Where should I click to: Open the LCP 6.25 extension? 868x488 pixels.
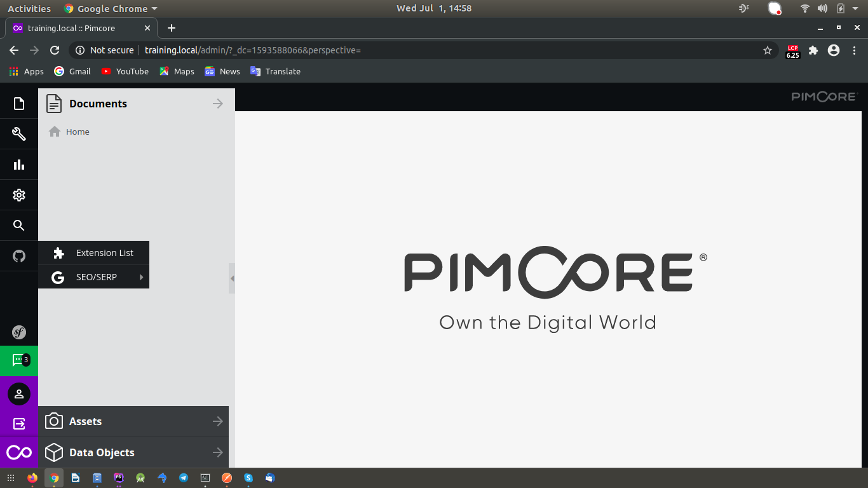tap(792, 51)
